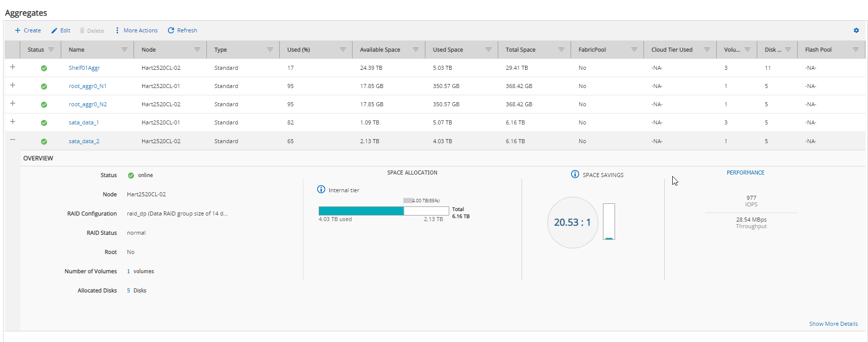Click the FabricPool column filter icon

pos(634,50)
